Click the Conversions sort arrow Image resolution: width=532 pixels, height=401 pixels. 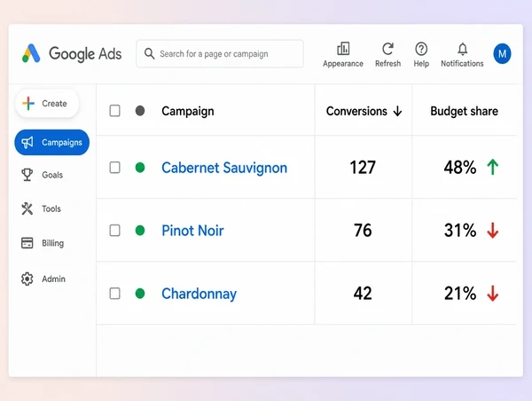pos(397,111)
